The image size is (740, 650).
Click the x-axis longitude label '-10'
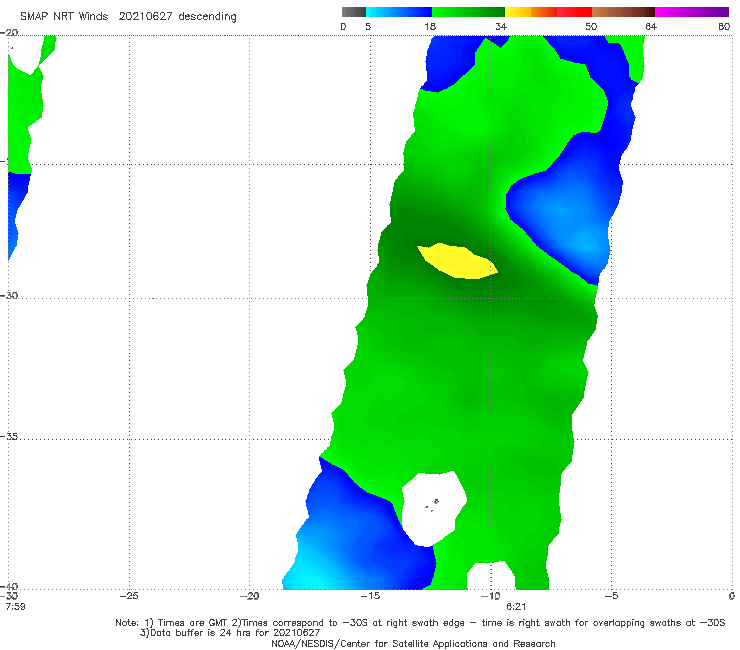click(490, 596)
